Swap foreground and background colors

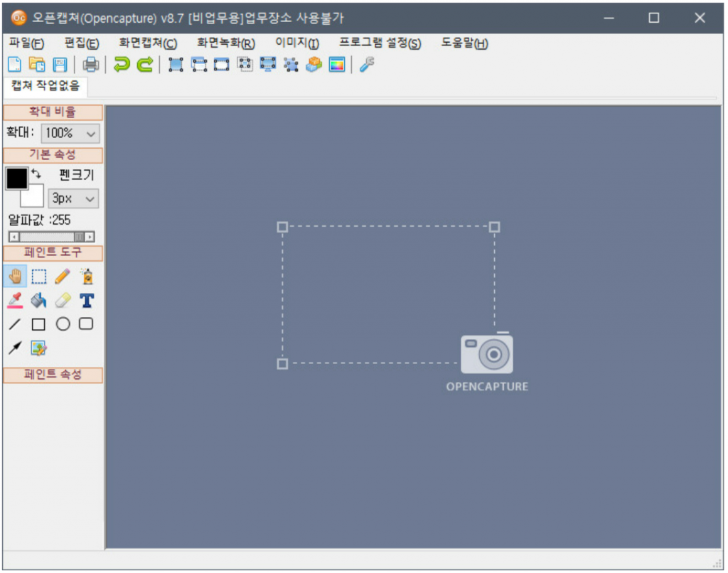coord(36,175)
